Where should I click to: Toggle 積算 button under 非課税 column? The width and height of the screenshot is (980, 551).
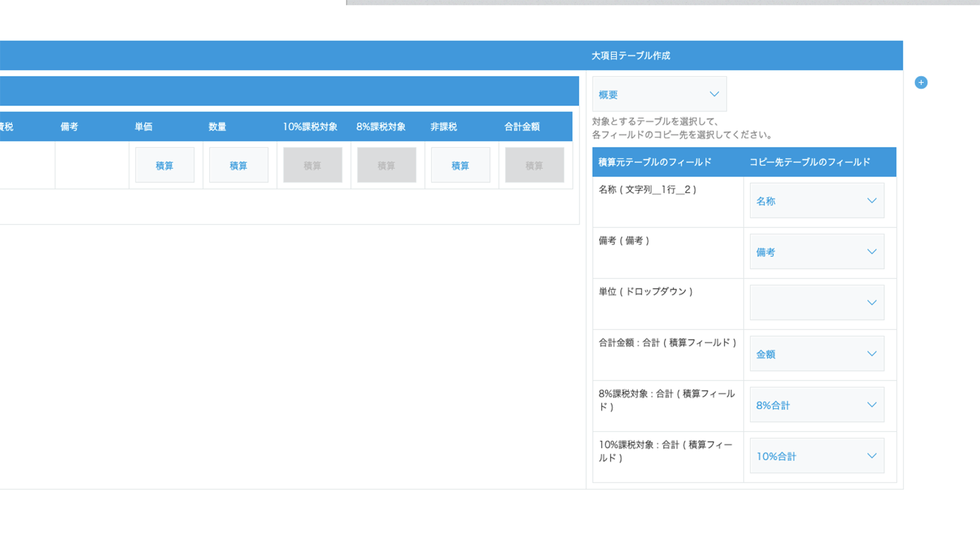(x=460, y=165)
